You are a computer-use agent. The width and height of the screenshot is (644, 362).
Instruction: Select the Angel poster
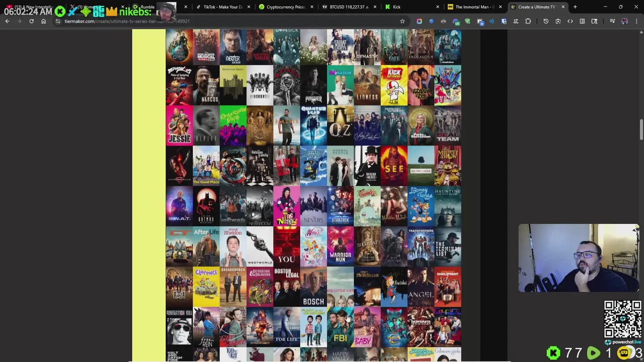click(x=421, y=287)
